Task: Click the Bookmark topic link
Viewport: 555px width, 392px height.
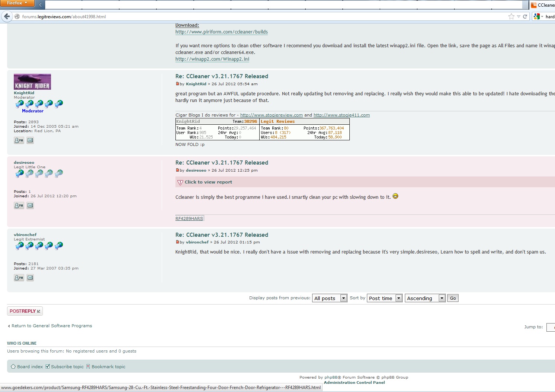Action: click(x=108, y=367)
